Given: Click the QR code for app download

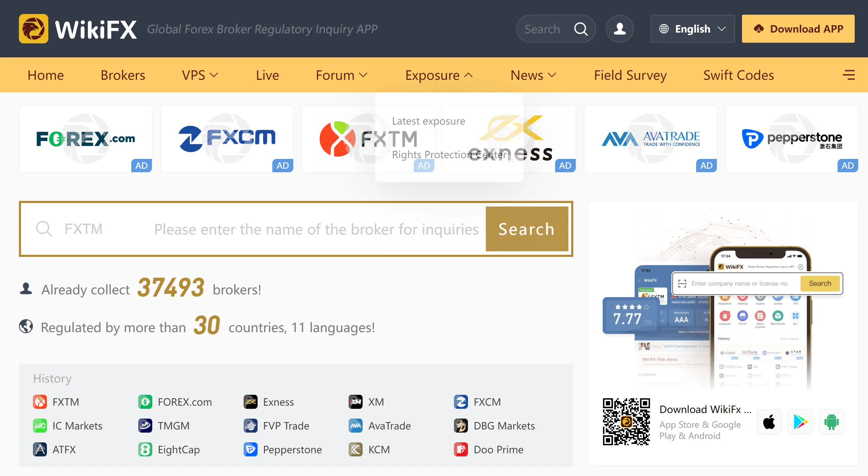Looking at the screenshot, I should [x=626, y=422].
